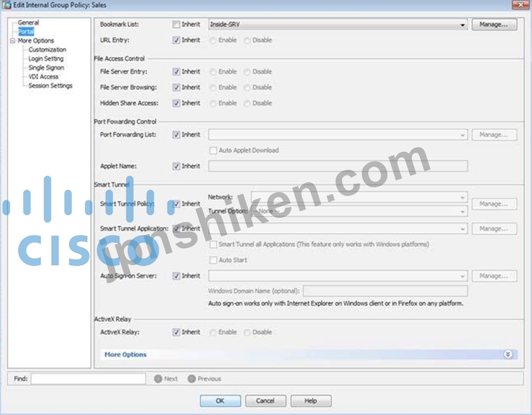This screenshot has width=532, height=415.
Task: Select ActiveX Relay Enable radio button
Action: pyautogui.click(x=213, y=332)
